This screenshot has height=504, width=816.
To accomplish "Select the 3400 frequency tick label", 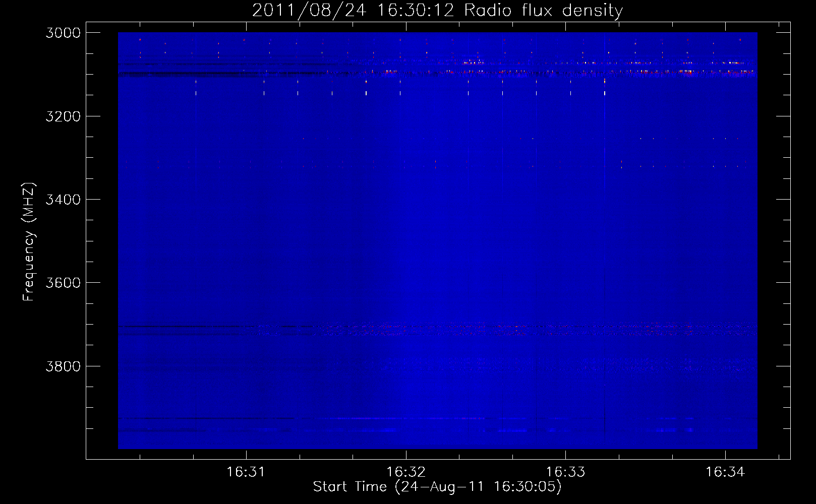I will pos(63,200).
